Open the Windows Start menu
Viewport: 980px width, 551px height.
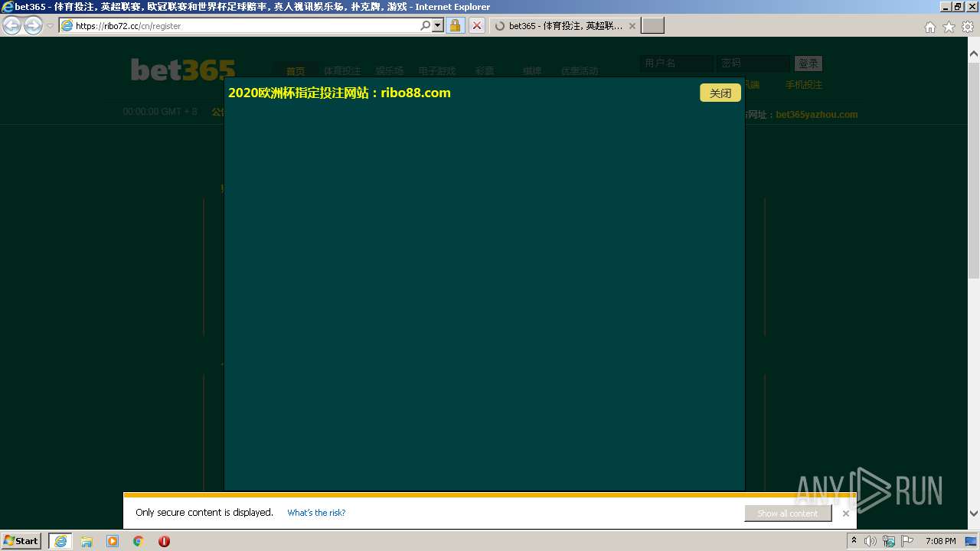coord(21,541)
